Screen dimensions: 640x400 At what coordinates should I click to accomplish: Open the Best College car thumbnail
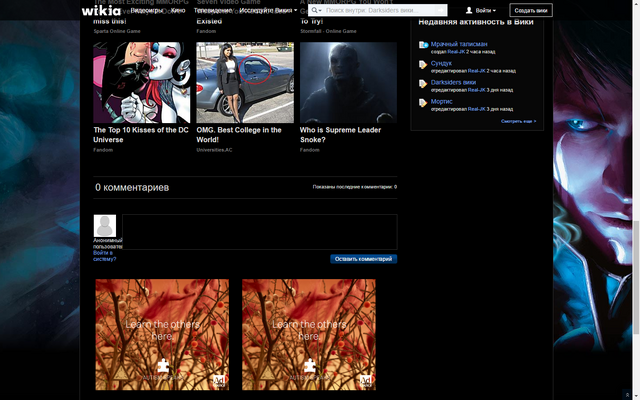(245, 82)
